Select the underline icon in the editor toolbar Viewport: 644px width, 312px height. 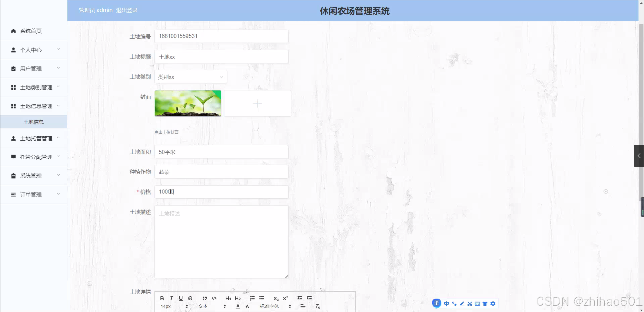pos(181,298)
